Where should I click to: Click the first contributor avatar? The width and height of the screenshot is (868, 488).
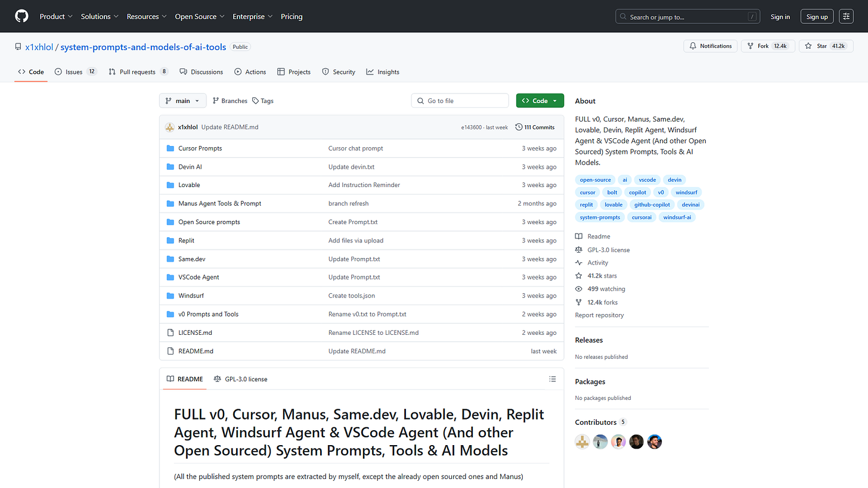pos(582,442)
